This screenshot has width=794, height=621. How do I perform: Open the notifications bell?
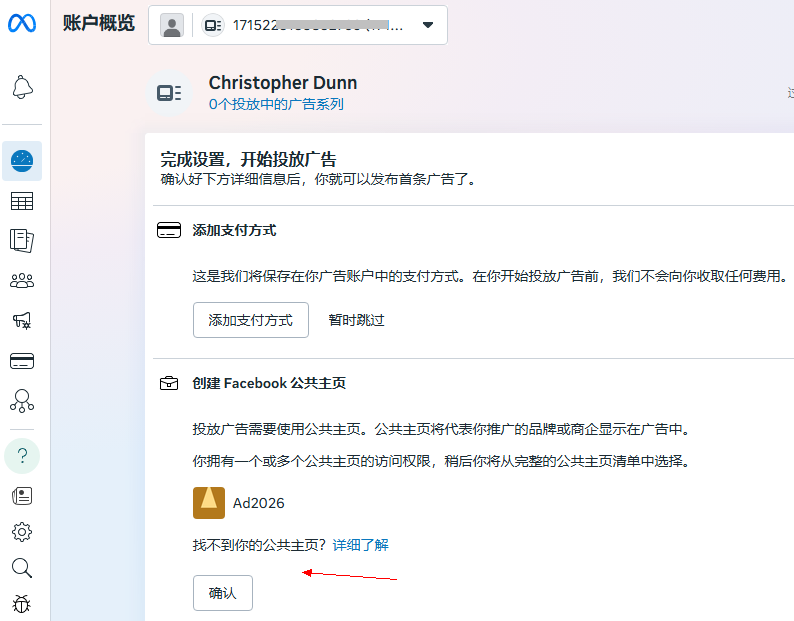(x=22, y=88)
